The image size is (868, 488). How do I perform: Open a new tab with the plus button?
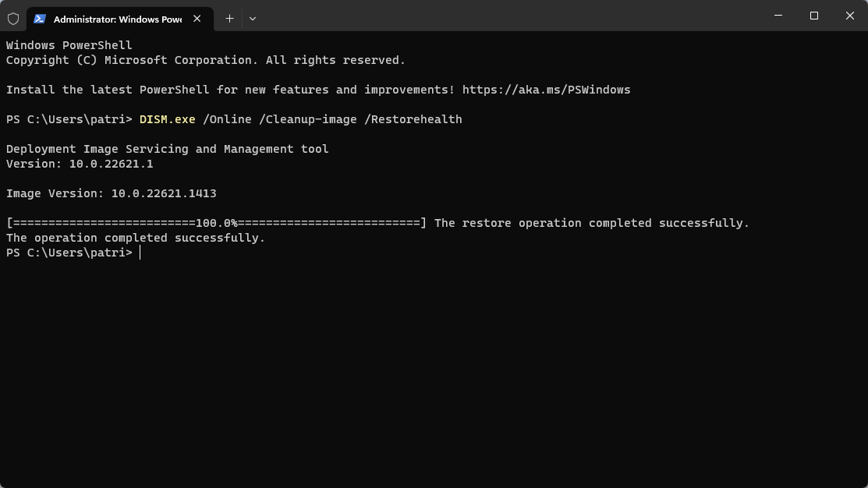point(229,19)
